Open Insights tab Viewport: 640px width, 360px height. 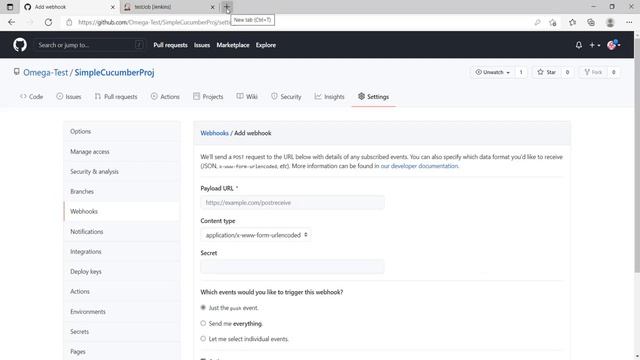pyautogui.click(x=329, y=97)
